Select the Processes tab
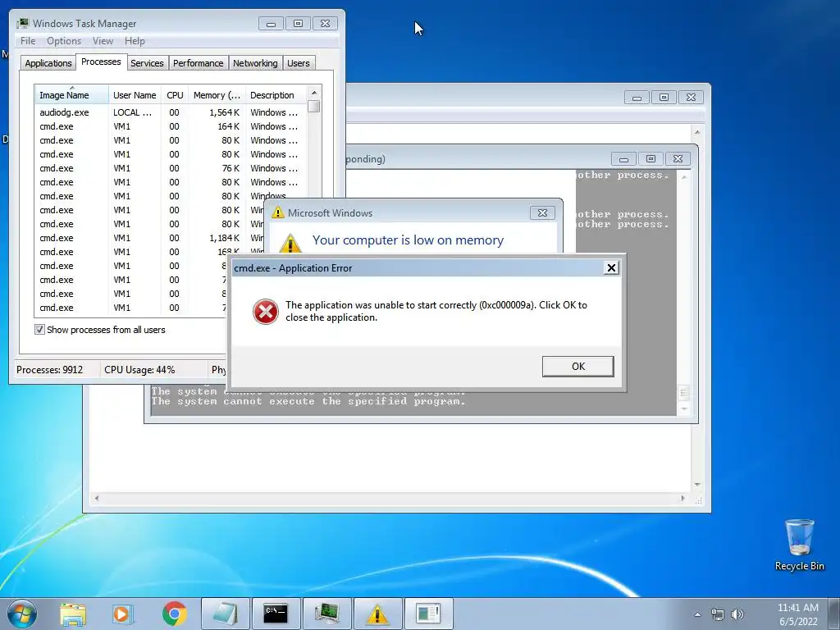840x630 pixels. pos(101,62)
